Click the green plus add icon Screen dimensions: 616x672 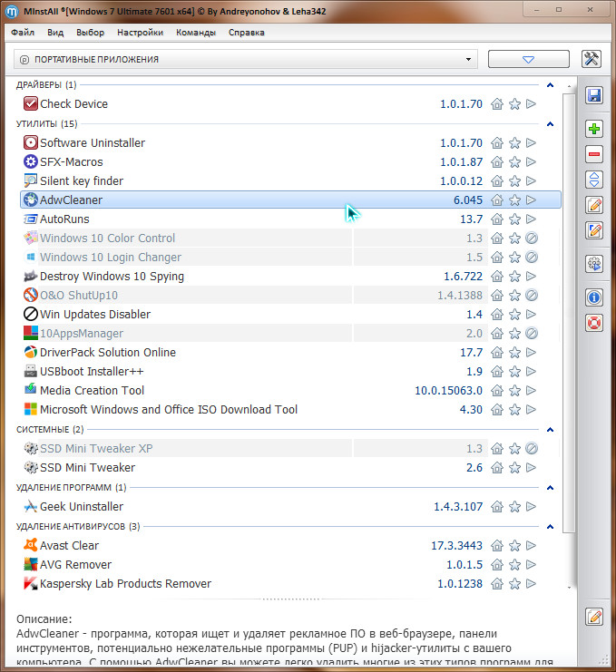point(594,129)
